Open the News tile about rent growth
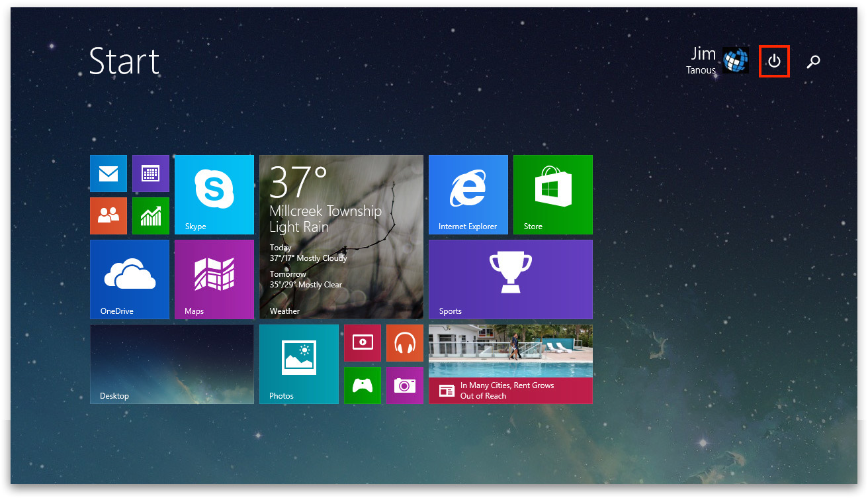This screenshot has height=498, width=868. 511,364
